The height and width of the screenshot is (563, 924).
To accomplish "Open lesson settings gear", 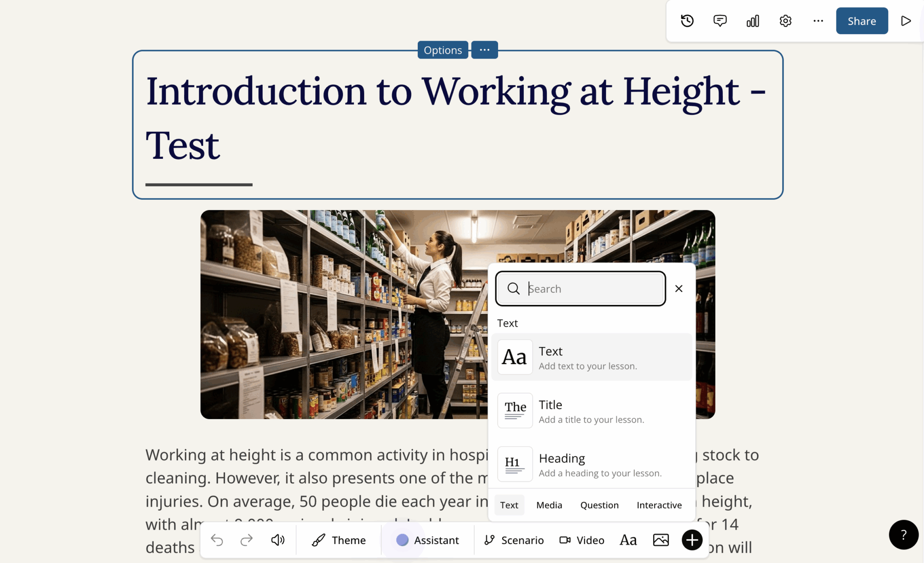I will tap(785, 20).
